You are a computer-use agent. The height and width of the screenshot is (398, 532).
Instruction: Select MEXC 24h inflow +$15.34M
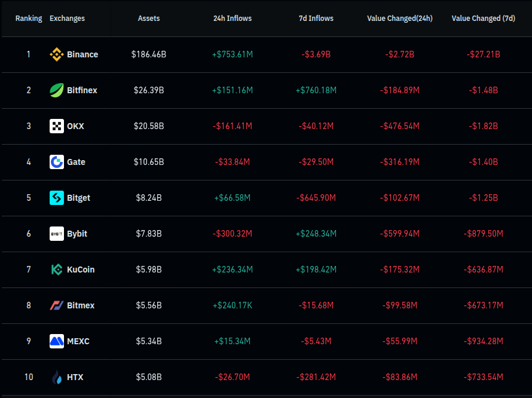point(233,341)
